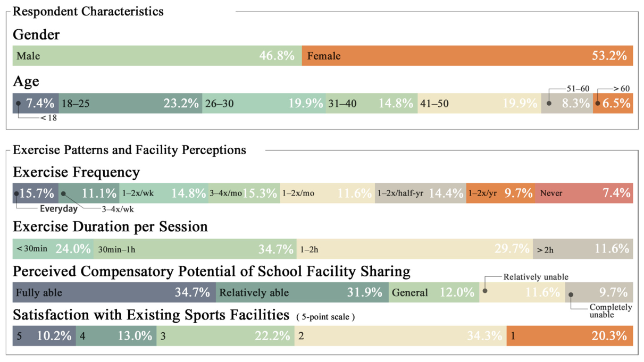The image size is (644, 362).
Task: Select the 26–30 age segment
Action: pos(264,104)
